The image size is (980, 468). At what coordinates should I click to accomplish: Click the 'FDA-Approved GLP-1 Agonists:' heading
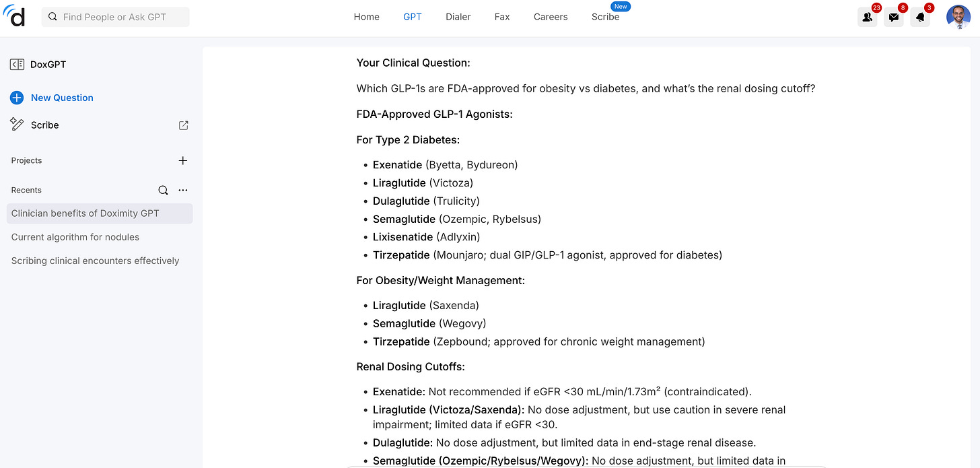point(435,114)
